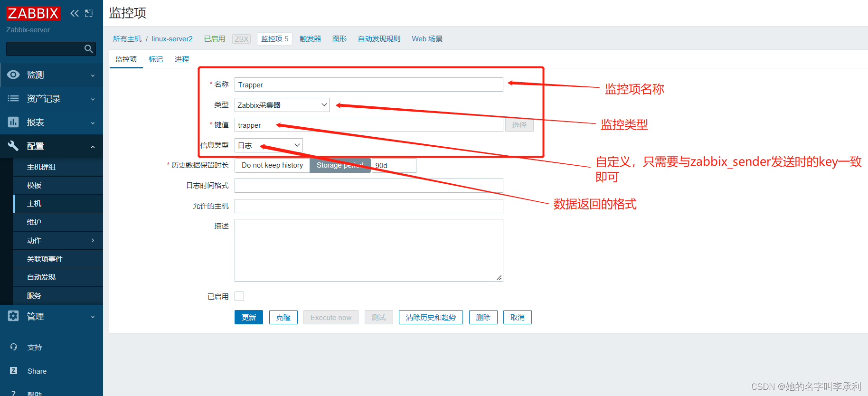Open 服务 in sidebar
Viewport: 868px width, 396px height.
tap(58, 295)
